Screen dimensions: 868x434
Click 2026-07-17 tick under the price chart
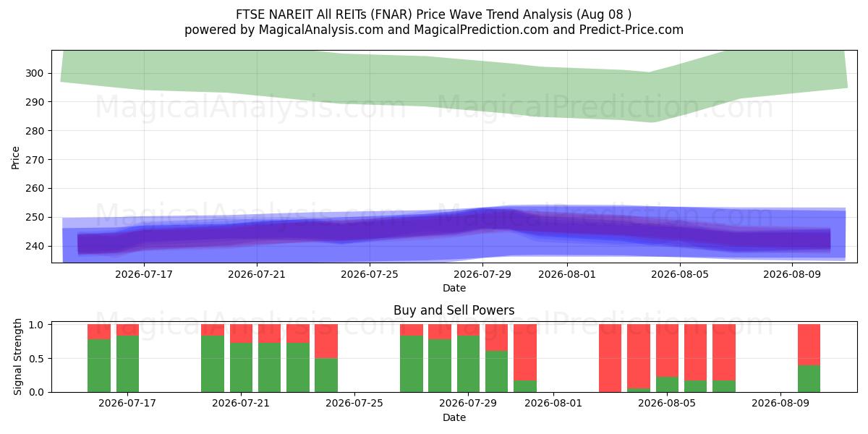[x=144, y=274]
